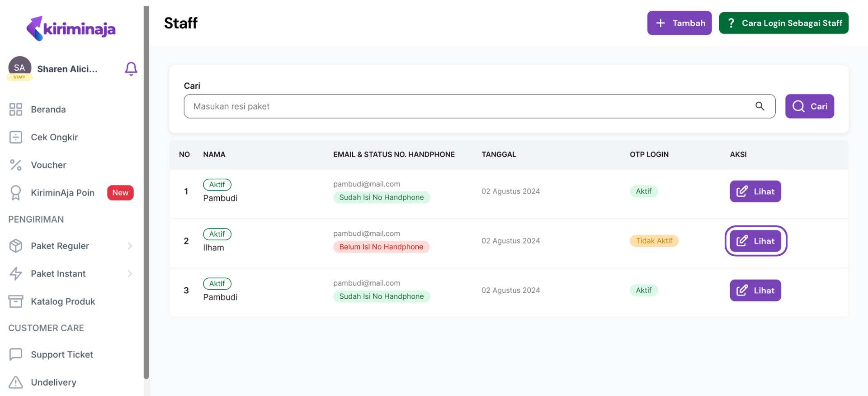868x396 pixels.
Task: Click the Beranda grid icon
Action: point(16,110)
